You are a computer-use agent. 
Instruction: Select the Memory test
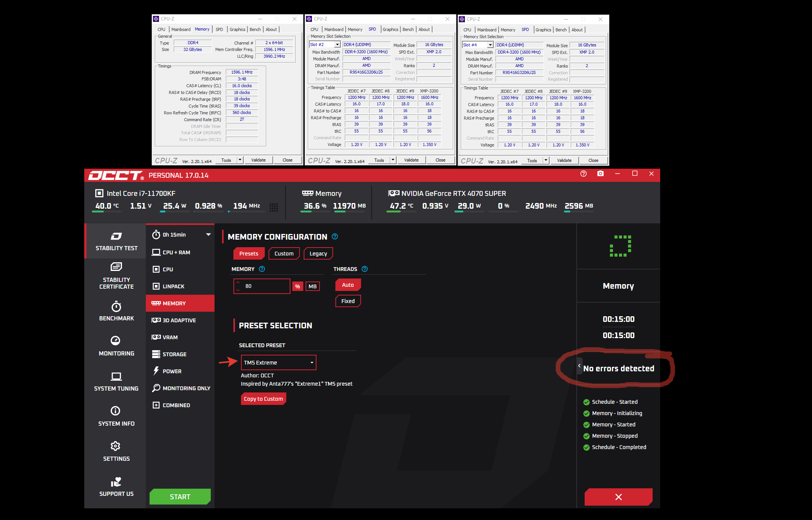180,303
